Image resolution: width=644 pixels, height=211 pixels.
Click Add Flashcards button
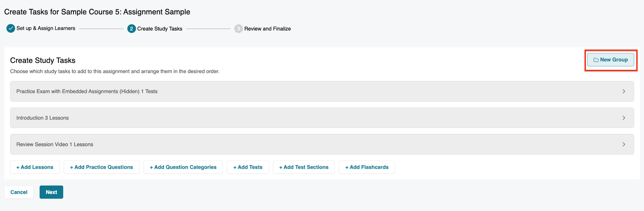coord(367,167)
